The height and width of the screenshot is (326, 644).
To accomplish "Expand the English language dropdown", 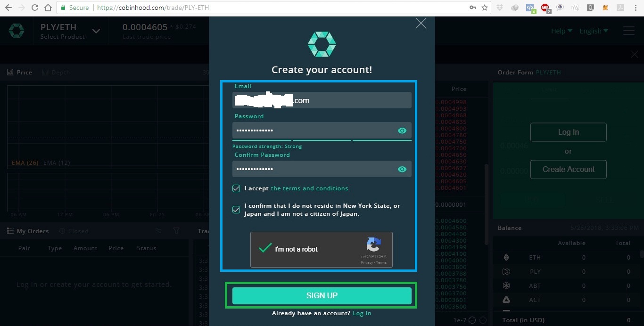I will [x=594, y=31].
